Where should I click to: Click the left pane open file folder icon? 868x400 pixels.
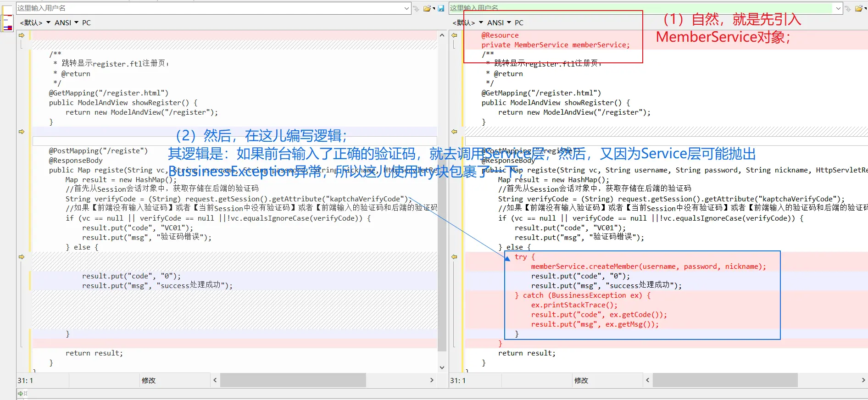[x=427, y=8]
